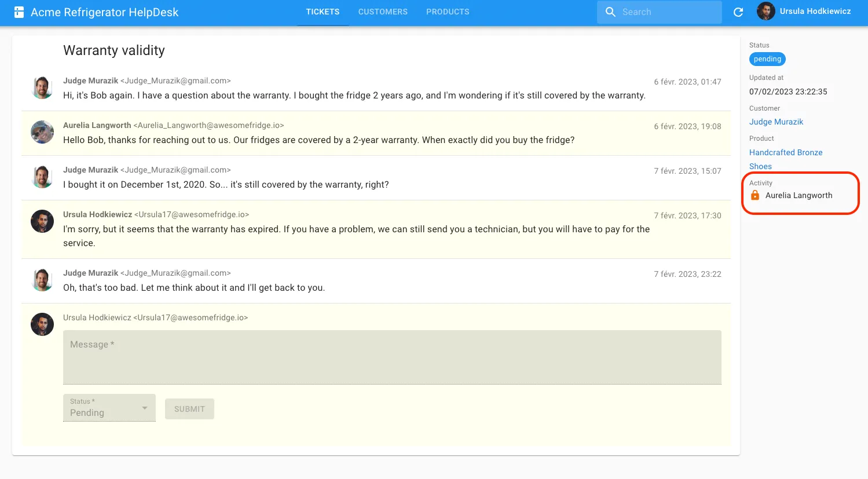868x479 pixels.
Task: Click the refresh icon in the header
Action: pyautogui.click(x=738, y=12)
